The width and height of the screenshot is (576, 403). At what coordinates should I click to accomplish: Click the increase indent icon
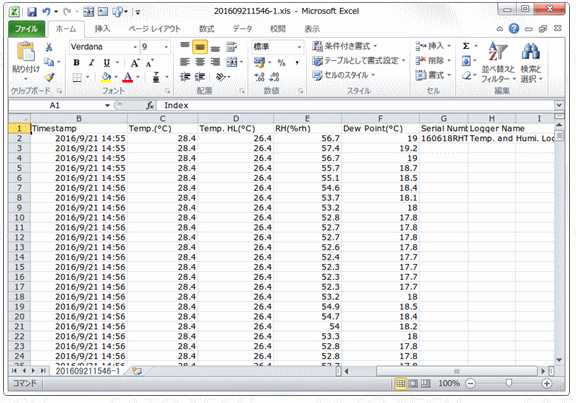point(200,77)
